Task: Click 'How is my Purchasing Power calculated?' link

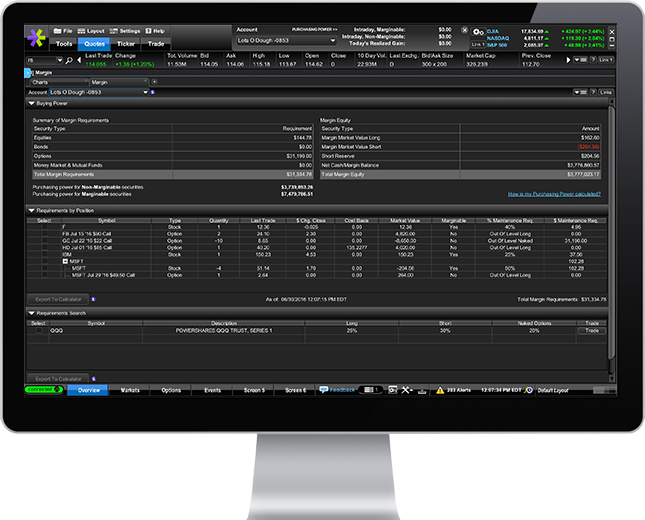Action: click(553, 192)
